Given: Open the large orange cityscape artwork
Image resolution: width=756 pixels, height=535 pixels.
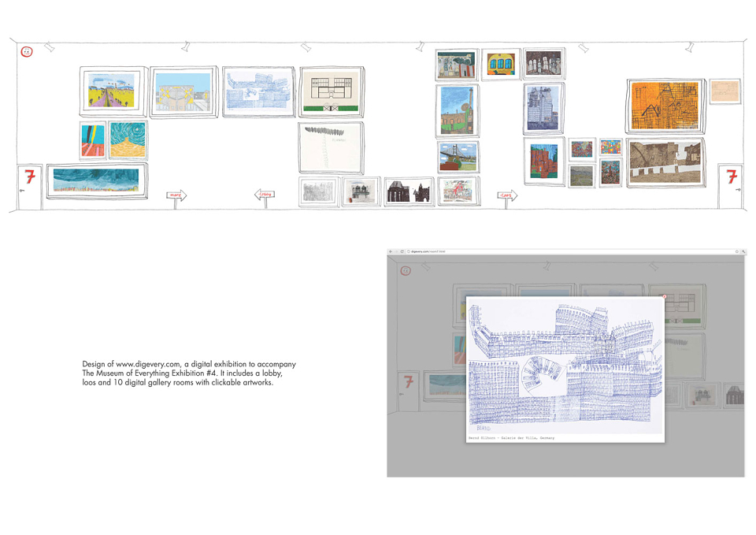Looking at the screenshot, I should (x=665, y=106).
